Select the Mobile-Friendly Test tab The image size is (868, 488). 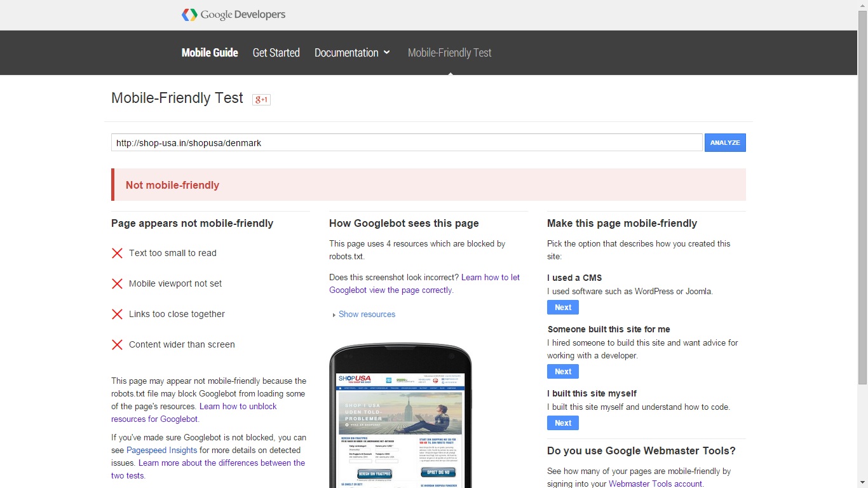[450, 53]
